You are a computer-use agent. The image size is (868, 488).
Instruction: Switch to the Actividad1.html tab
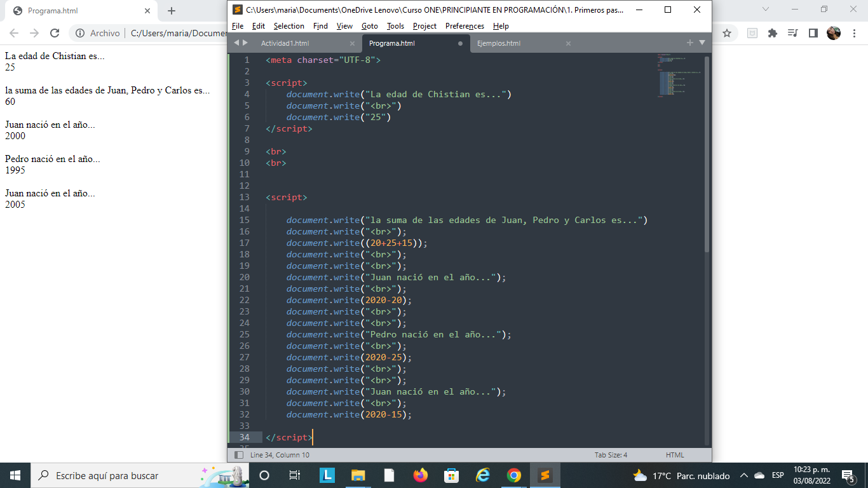pyautogui.click(x=285, y=43)
